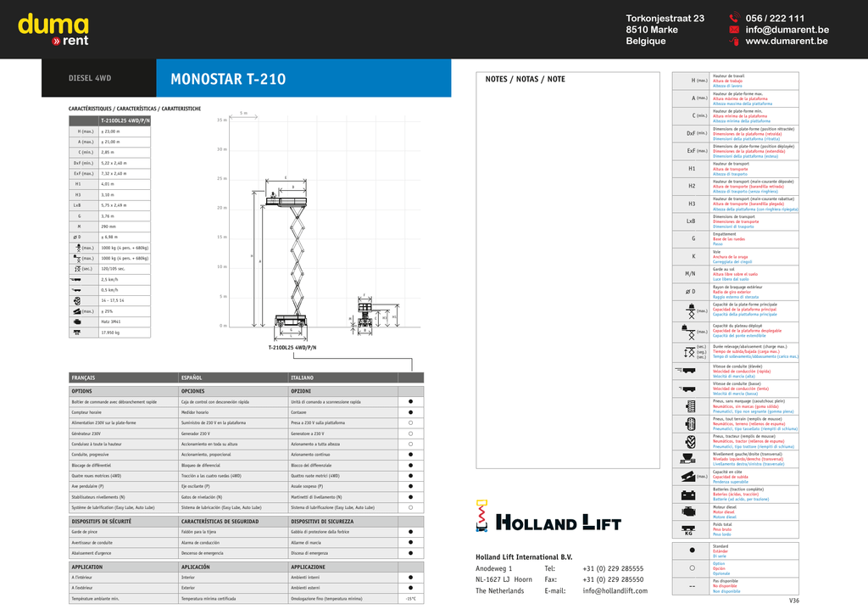Click legend icon for Vitesse de conduite (élevée)

coord(686,370)
